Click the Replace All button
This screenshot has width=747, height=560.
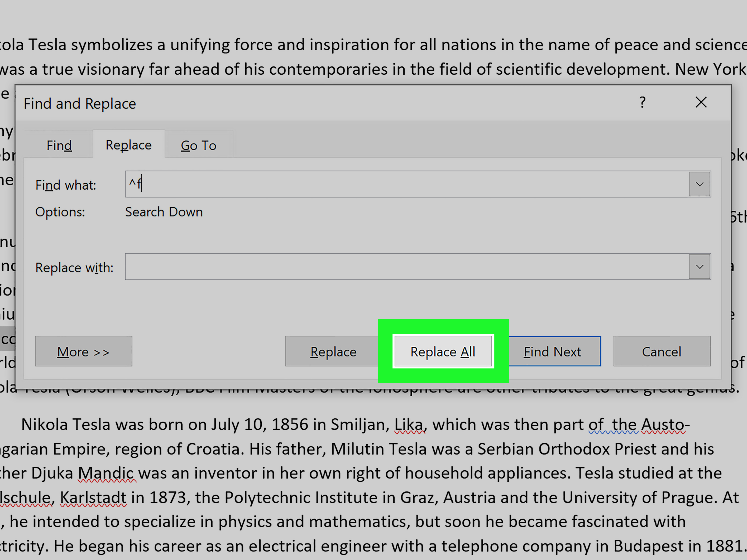(x=443, y=351)
